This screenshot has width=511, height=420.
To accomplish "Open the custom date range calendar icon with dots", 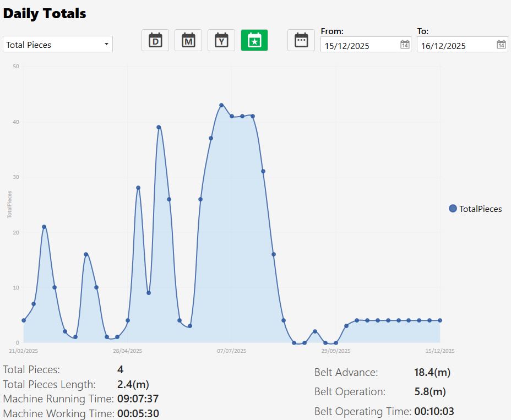I will (x=301, y=40).
